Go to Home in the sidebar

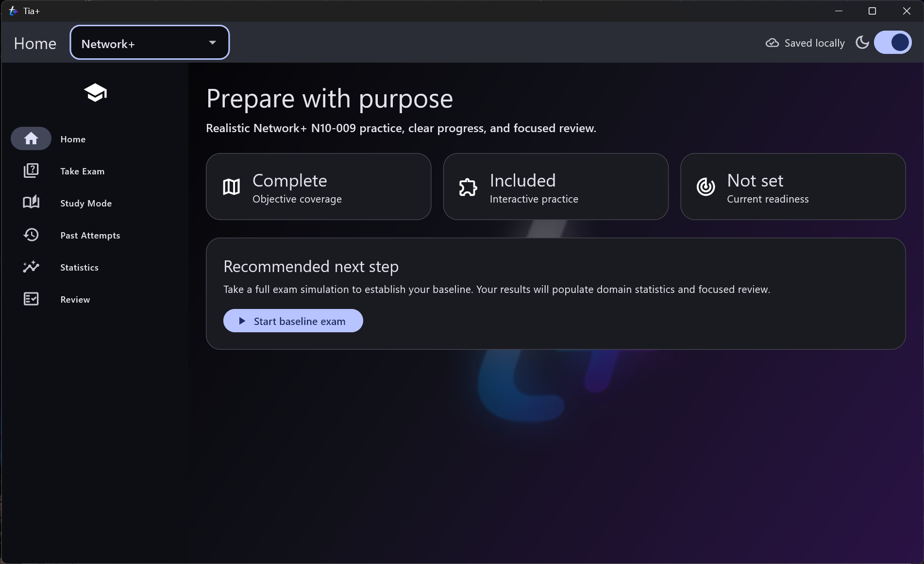[x=95, y=139]
